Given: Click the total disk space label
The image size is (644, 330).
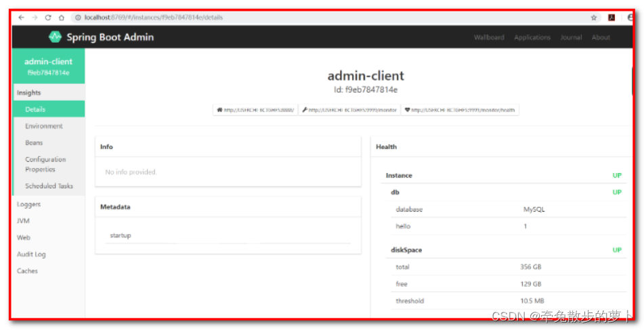Looking at the screenshot, I should 402,267.
